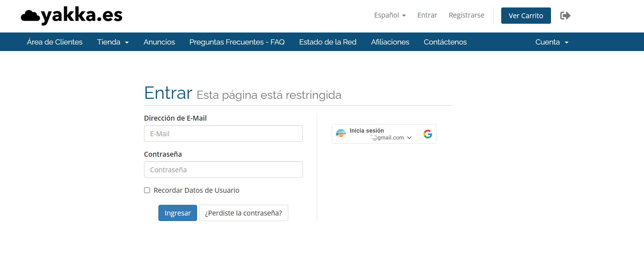Click the Google G logo icon
644x275 pixels.
428,134
